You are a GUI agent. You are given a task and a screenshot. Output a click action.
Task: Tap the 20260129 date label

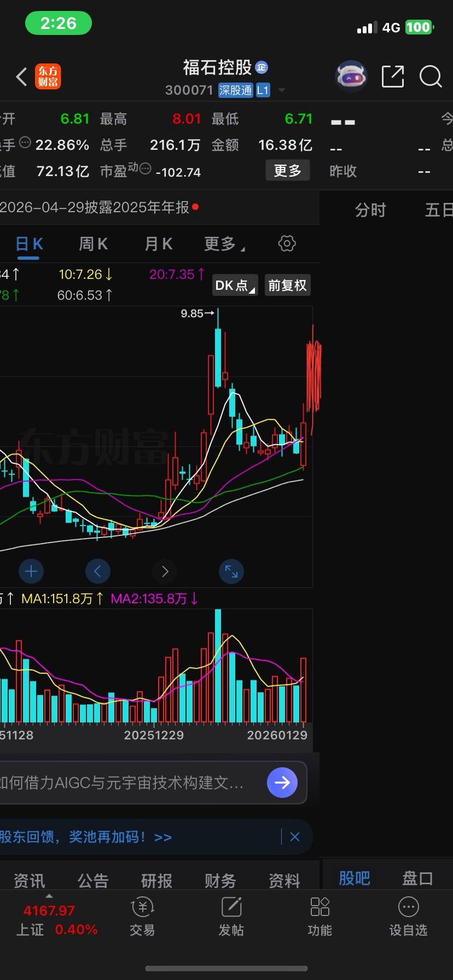point(277,735)
